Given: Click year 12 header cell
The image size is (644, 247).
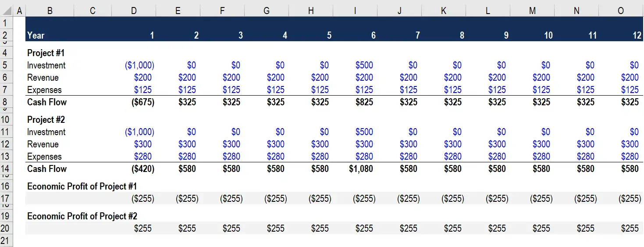Looking at the screenshot, I should [x=621, y=35].
